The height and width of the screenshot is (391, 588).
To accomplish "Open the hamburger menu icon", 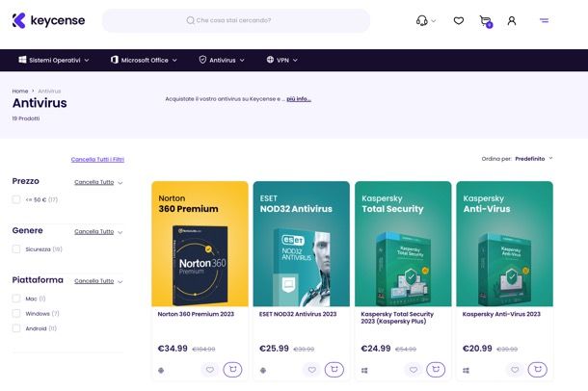I will 544,20.
